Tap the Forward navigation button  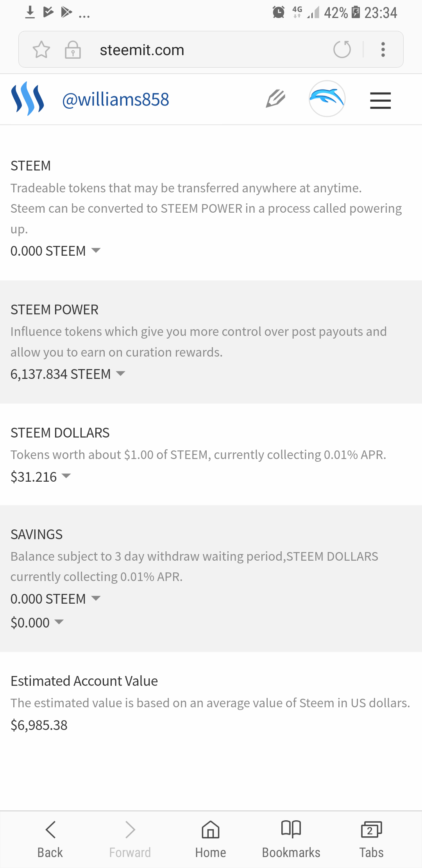[x=130, y=839]
